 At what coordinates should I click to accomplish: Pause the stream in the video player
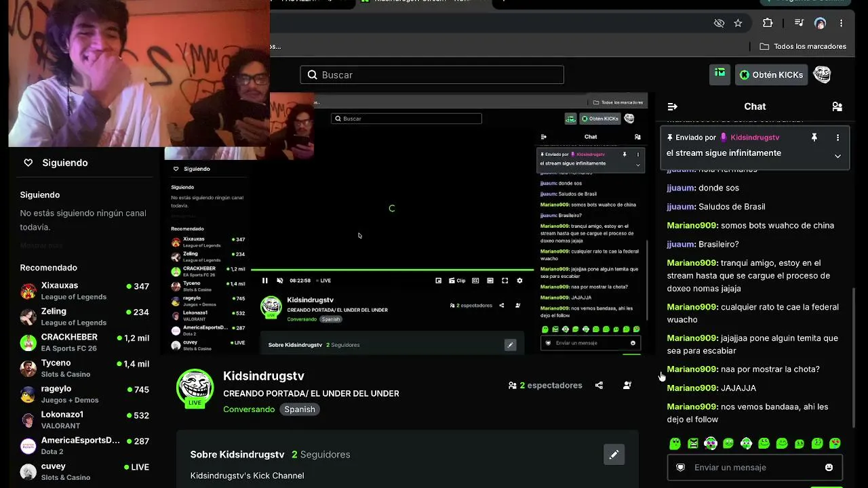(265, 281)
